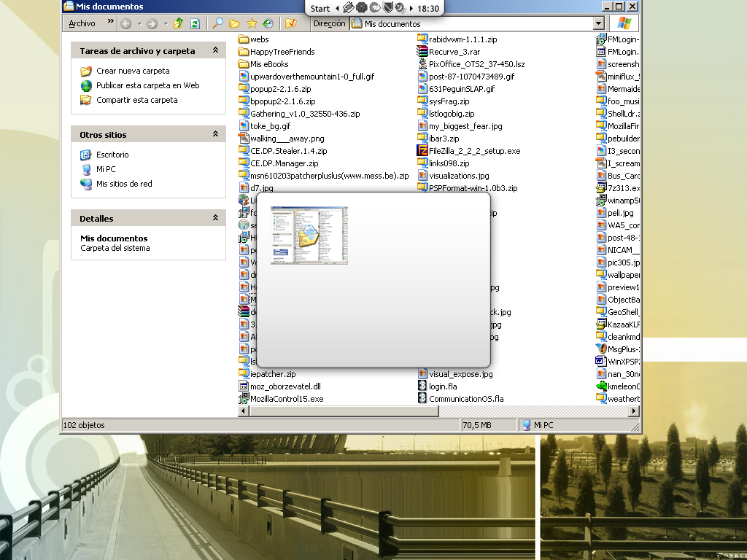Select the CommunicationOS.fla file icon
The height and width of the screenshot is (560, 747).
422,399
